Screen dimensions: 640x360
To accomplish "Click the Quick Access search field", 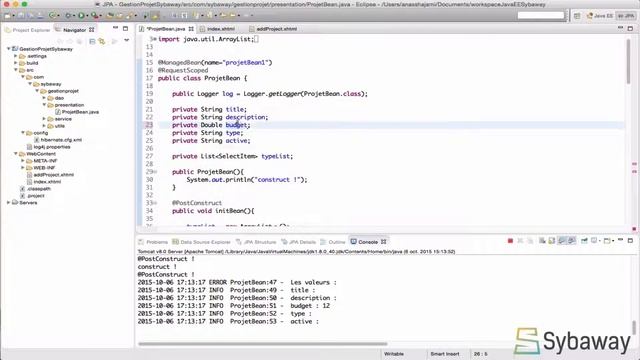I will point(540,16).
